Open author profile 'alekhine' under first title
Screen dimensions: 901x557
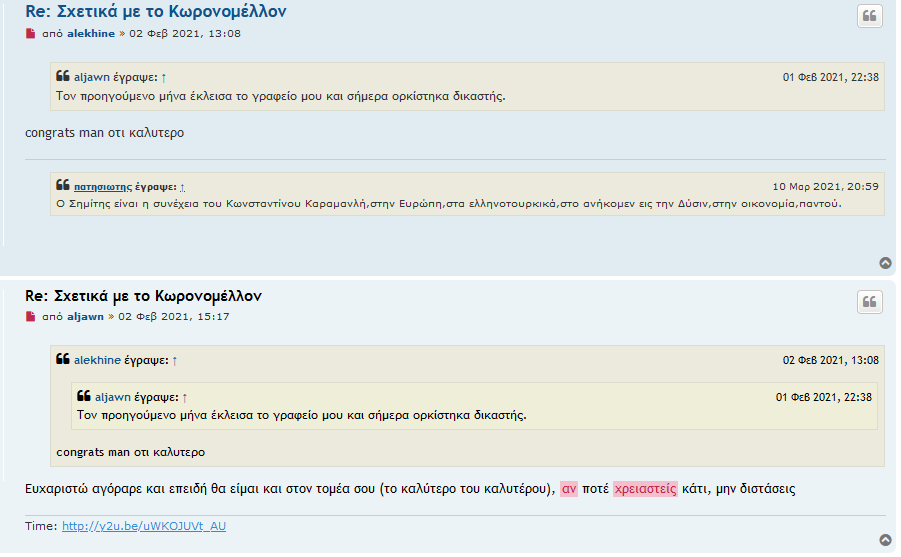[91, 33]
